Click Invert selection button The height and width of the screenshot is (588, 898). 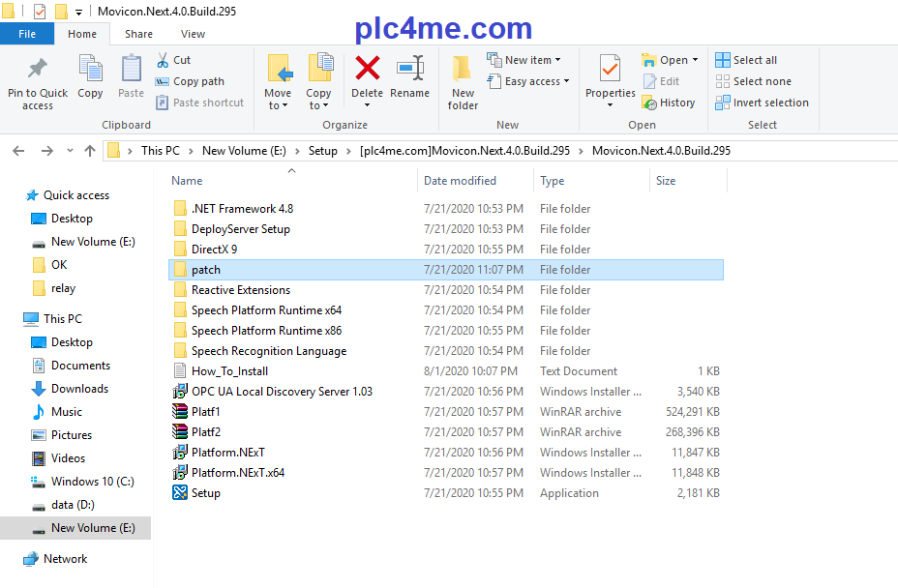pyautogui.click(x=769, y=103)
